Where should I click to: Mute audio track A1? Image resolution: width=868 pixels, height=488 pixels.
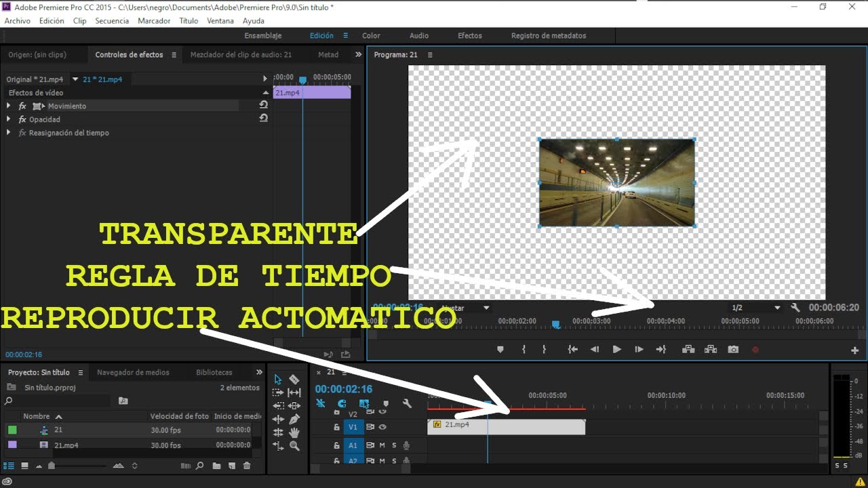[382, 445]
